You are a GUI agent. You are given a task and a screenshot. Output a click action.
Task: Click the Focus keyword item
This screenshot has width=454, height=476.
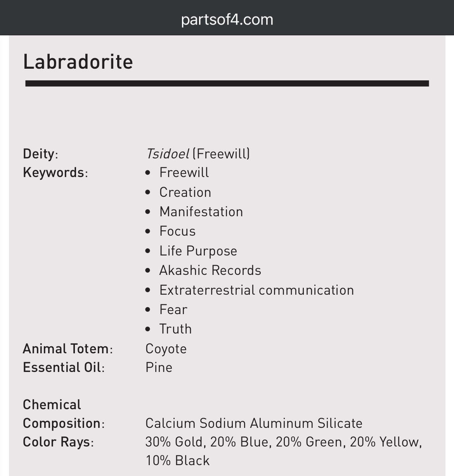tap(177, 231)
